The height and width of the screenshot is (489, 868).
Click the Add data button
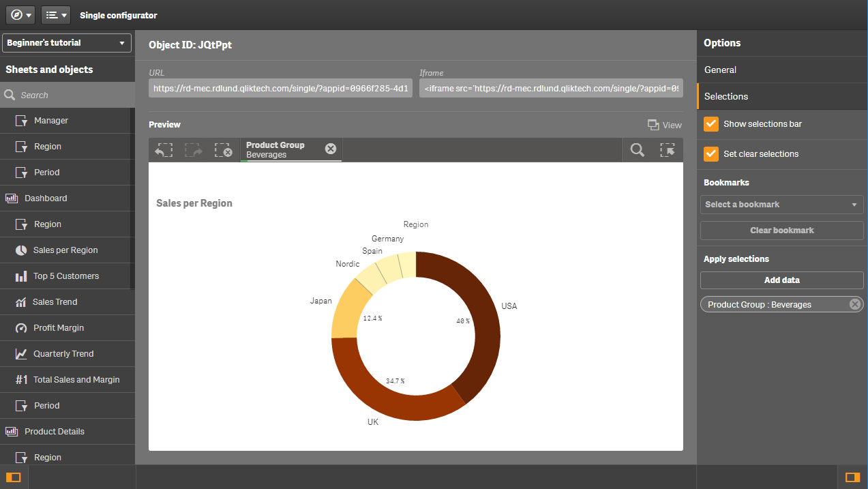click(781, 280)
